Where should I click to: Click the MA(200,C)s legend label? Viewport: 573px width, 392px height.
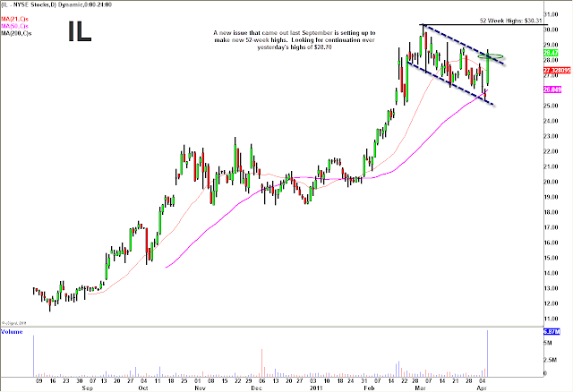[16, 33]
